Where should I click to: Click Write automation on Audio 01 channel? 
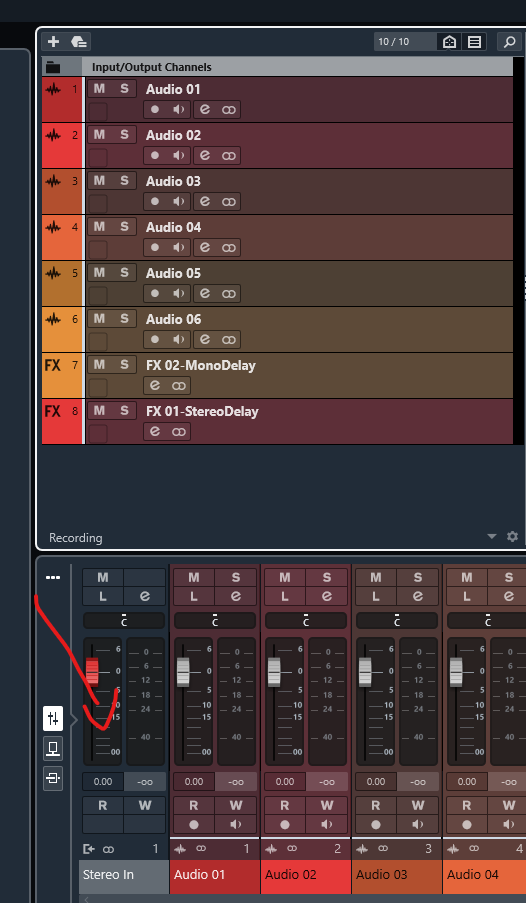click(236, 806)
